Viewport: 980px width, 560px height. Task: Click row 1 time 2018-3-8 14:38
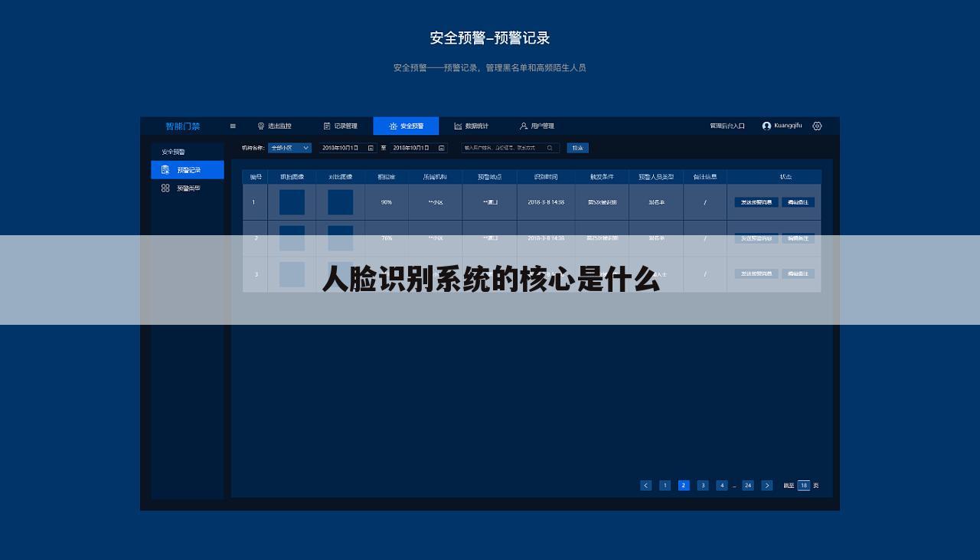[x=546, y=202]
